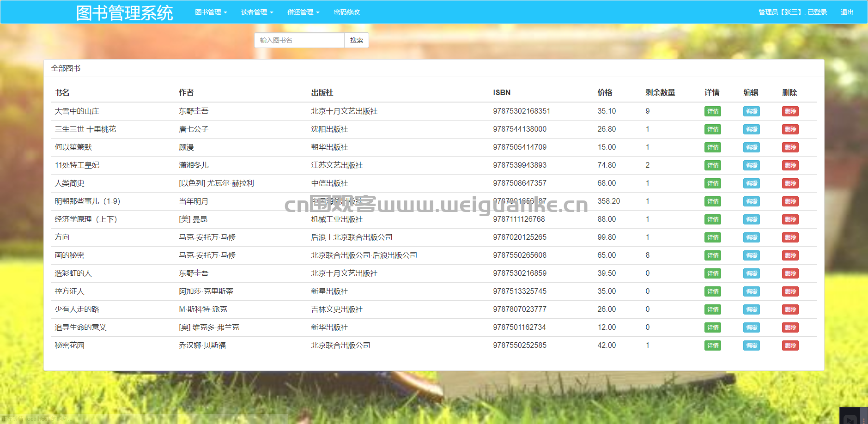The image size is (868, 424).
Task: Edit the book 三生三世 十里桃花
Action: tap(751, 129)
